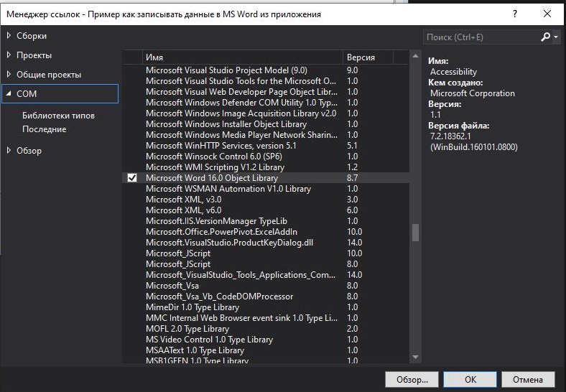The height and width of the screenshot is (392, 566).
Task: Close the Reference Manager dialog
Action: click(x=547, y=14)
